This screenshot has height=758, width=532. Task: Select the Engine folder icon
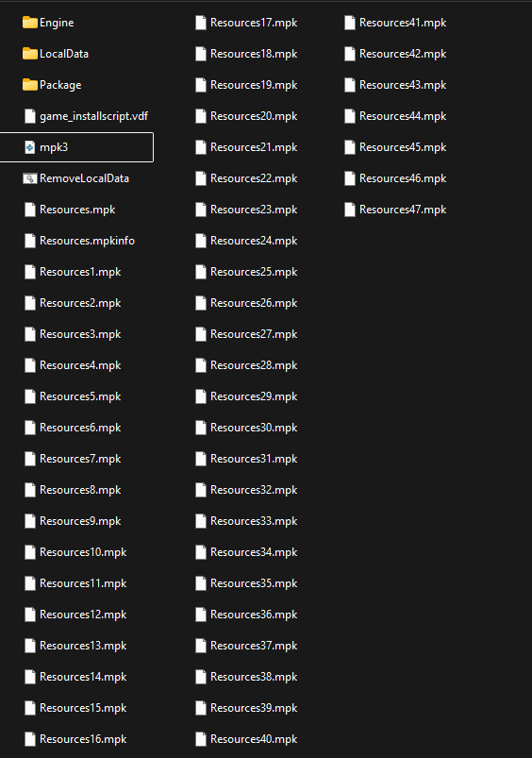(30, 23)
